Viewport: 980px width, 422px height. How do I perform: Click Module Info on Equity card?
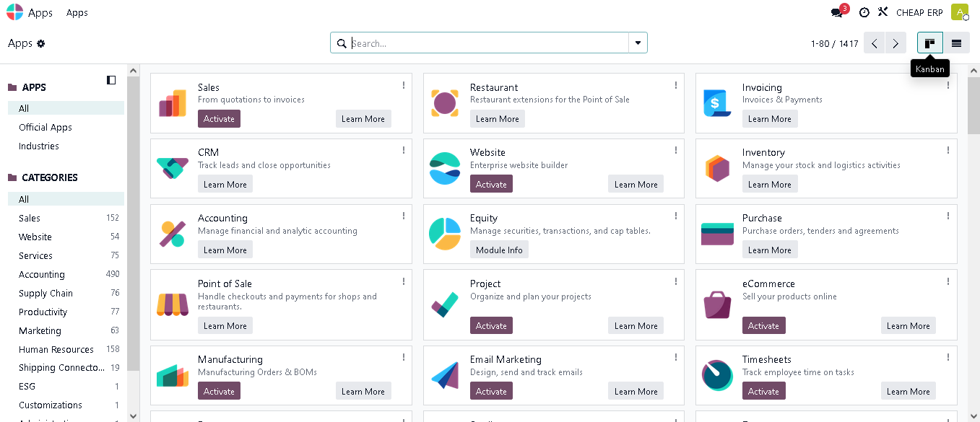point(499,250)
